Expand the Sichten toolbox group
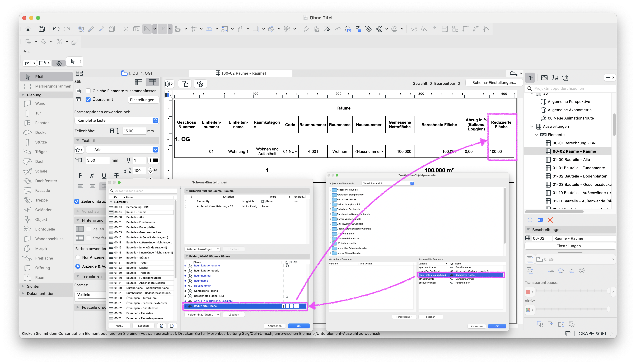 (x=23, y=286)
